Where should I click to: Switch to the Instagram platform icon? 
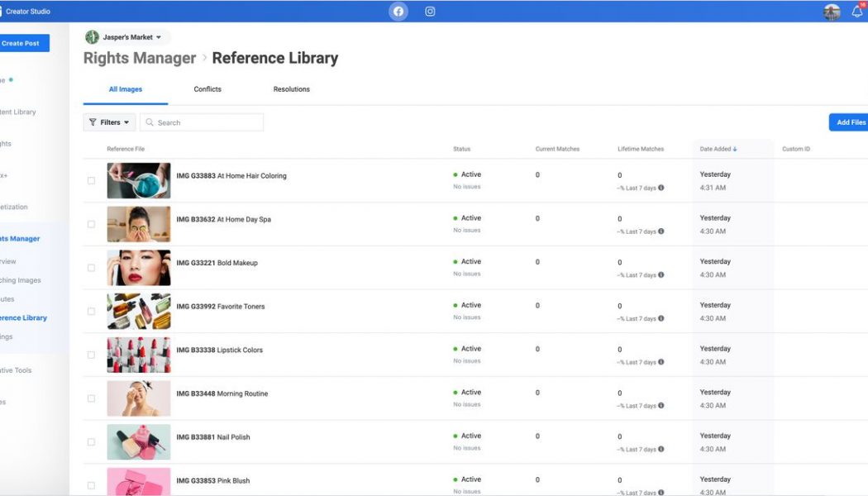(x=430, y=12)
